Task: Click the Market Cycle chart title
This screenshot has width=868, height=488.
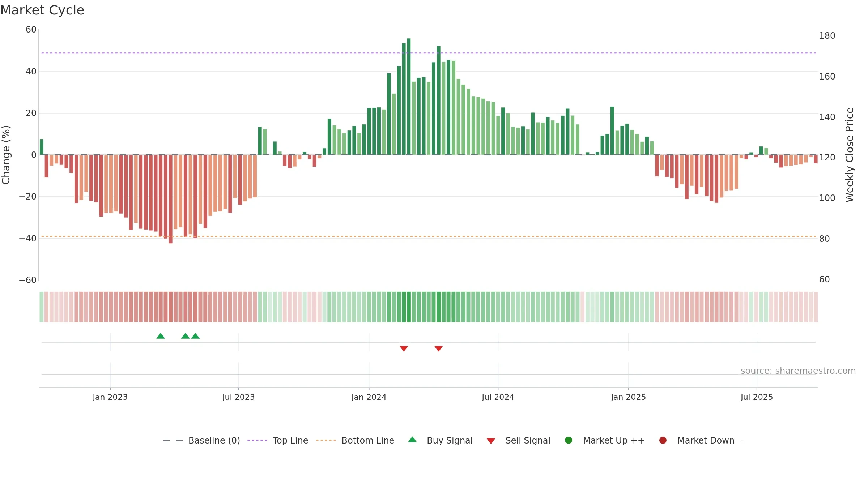Action: (42, 10)
